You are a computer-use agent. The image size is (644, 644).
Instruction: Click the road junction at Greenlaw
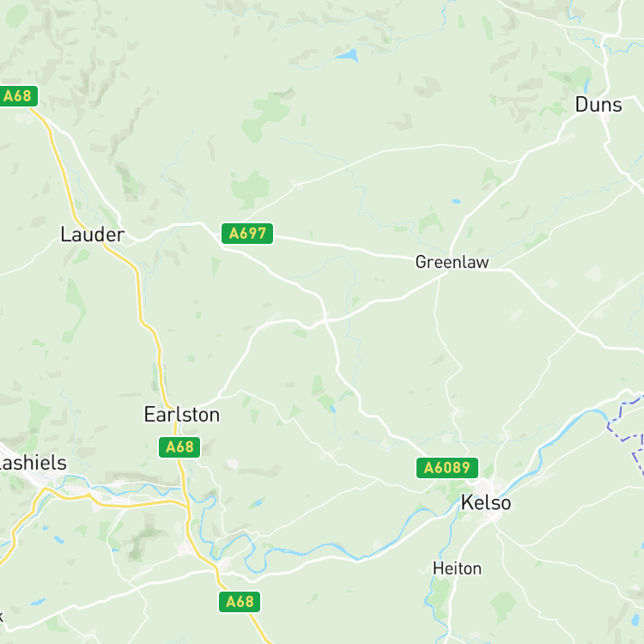point(449,271)
